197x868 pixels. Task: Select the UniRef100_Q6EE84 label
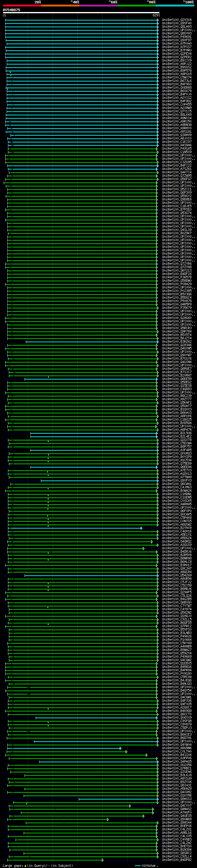pyautogui.click(x=176, y=467)
